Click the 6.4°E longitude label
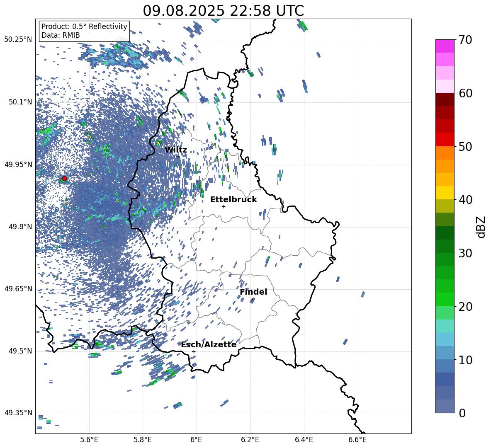 [x=304, y=440]
